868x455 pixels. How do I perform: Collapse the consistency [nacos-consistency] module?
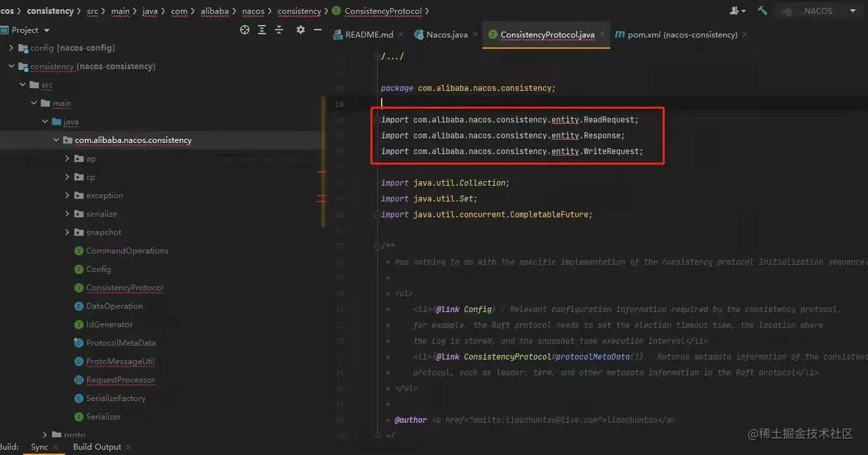tap(11, 67)
